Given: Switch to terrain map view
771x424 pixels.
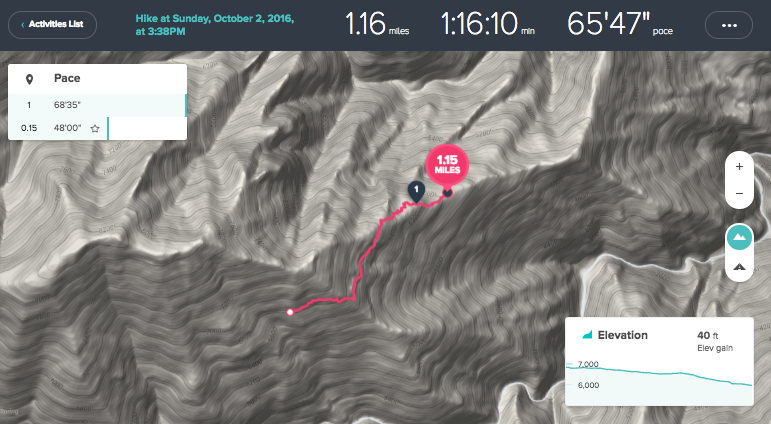Looking at the screenshot, I should click(739, 238).
